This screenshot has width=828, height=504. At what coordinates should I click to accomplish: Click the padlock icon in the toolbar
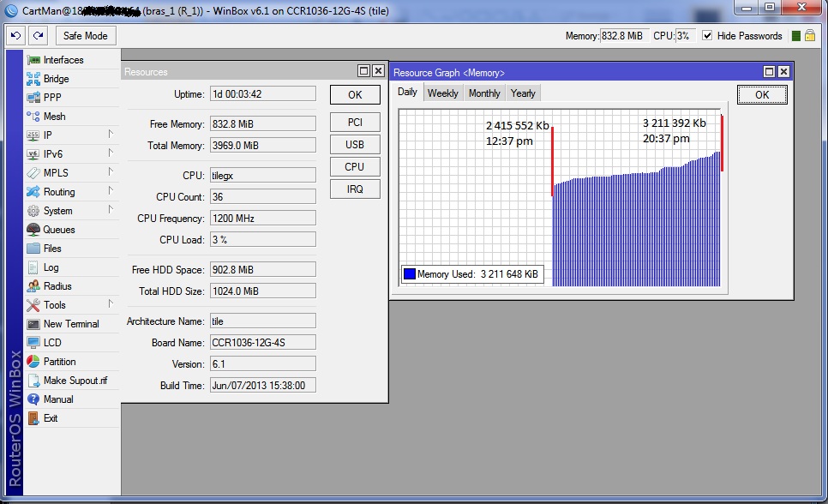tap(810, 36)
